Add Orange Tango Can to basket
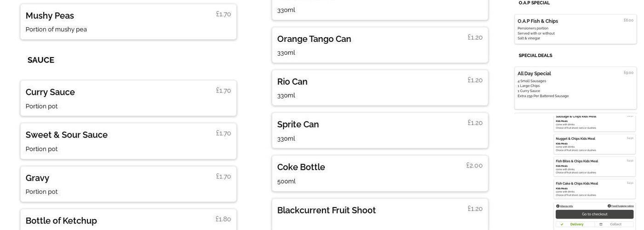The width and height of the screenshot is (644, 230). [x=380, y=45]
